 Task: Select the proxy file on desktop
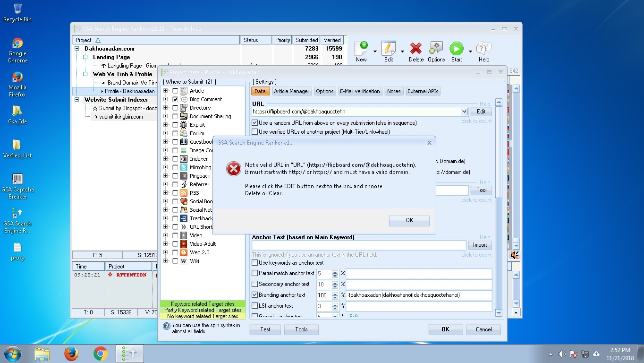(17, 251)
